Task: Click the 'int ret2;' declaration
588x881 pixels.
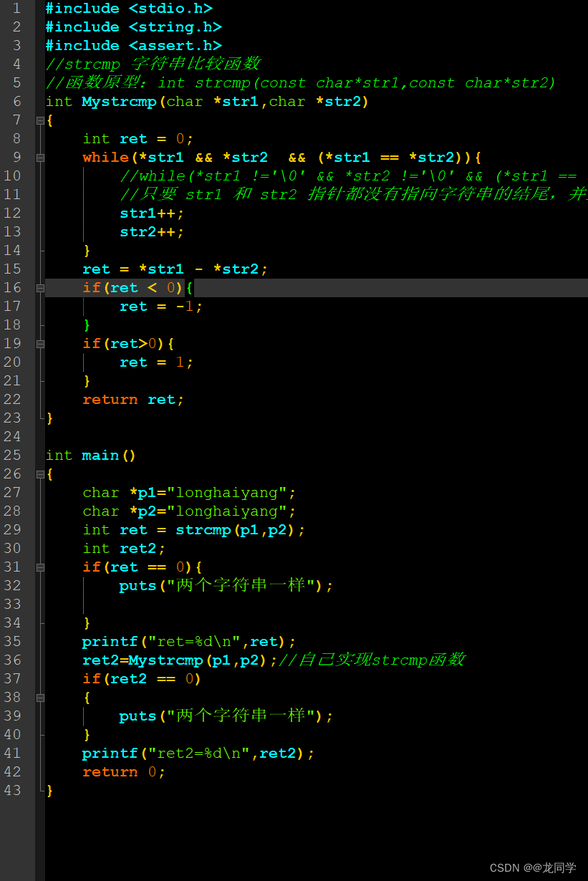Action: (124, 549)
